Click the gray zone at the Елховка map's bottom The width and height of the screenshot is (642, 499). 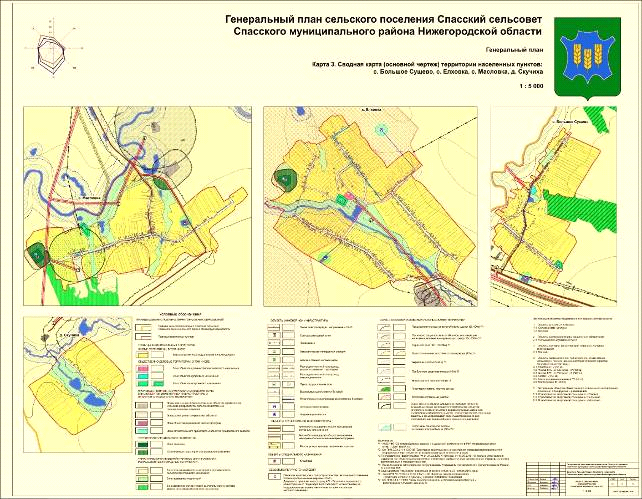point(426,293)
